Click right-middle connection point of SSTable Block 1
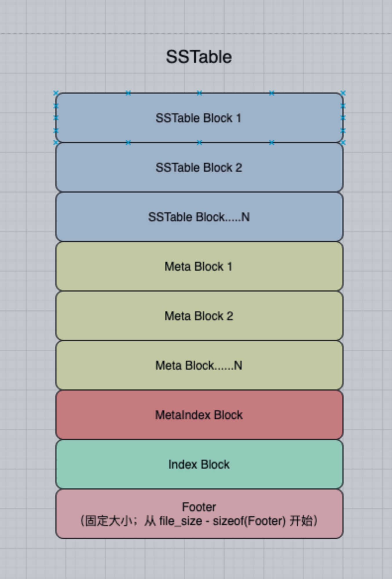Viewport: 392px width, 579px height. 343,118
